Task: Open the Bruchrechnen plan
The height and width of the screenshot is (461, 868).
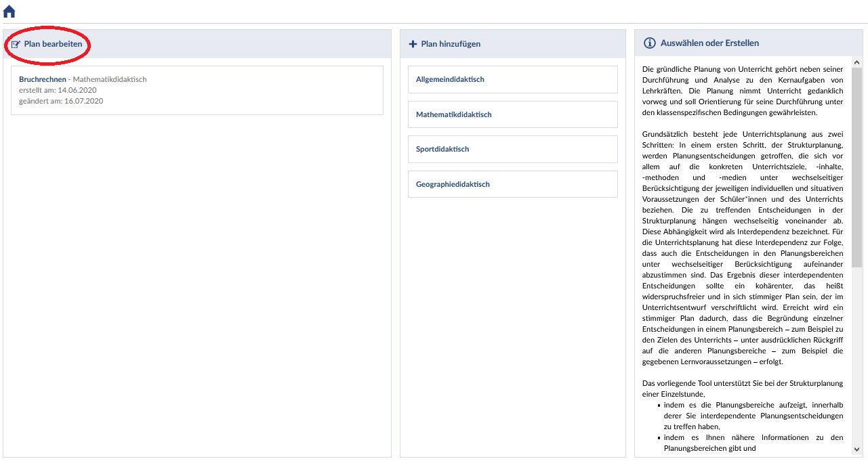Action: click(42, 79)
